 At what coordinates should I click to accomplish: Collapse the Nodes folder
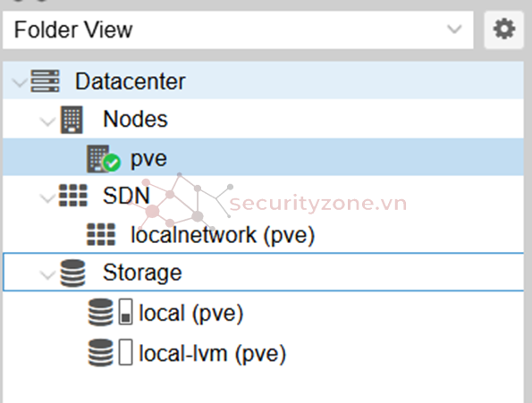pos(48,122)
